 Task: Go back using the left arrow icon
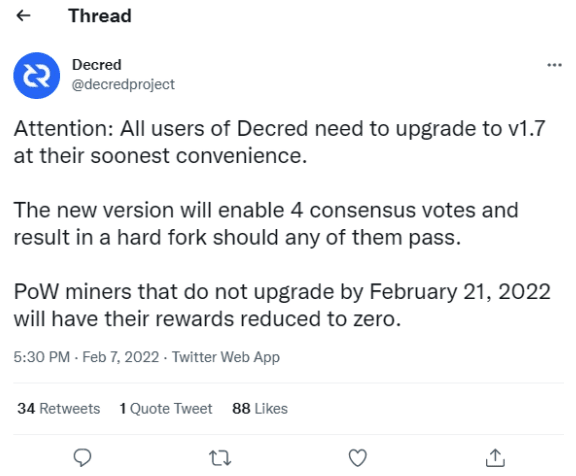[x=24, y=15]
